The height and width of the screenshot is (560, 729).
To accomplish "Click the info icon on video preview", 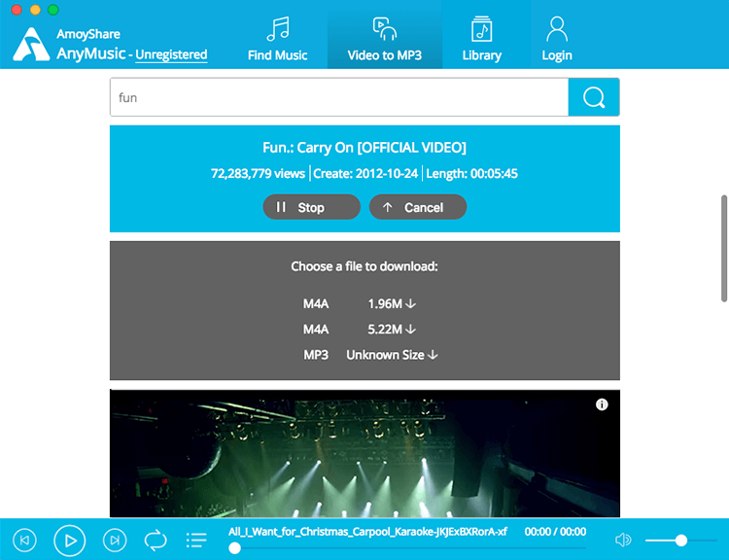I will click(x=602, y=404).
